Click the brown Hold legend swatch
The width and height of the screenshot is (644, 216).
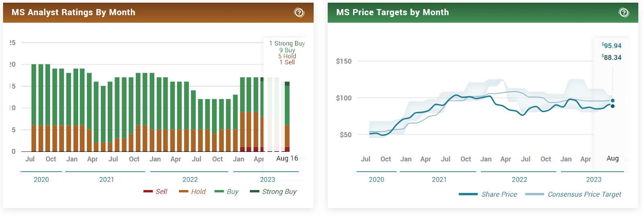coord(184,191)
